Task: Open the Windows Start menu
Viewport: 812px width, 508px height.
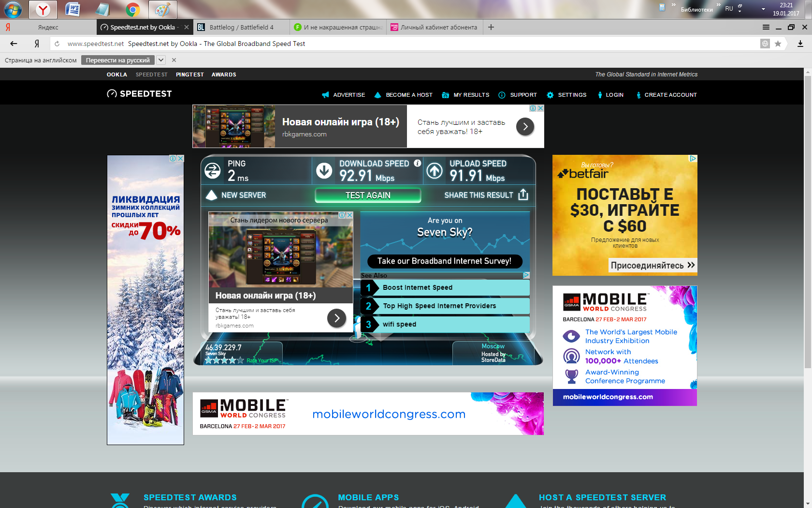Action: click(13, 9)
